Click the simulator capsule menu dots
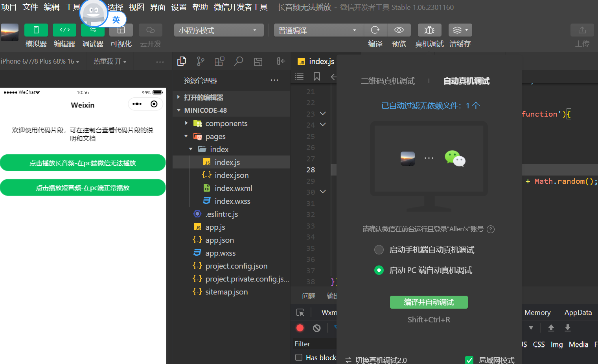The image size is (598, 364). coord(137,104)
